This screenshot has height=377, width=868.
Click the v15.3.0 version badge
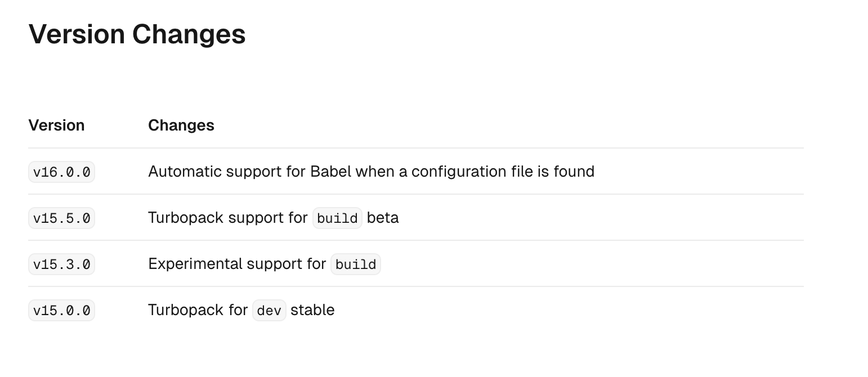tap(61, 264)
